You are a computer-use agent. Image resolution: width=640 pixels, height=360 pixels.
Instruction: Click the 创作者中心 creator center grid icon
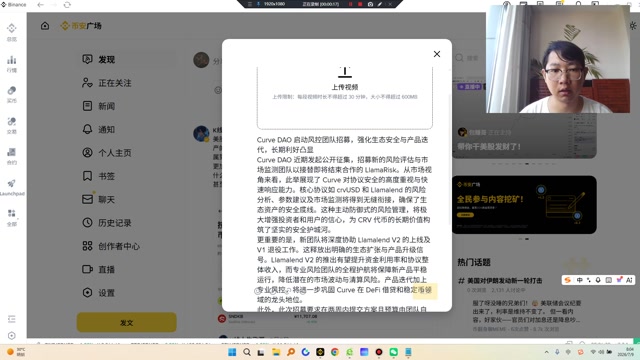click(x=87, y=246)
